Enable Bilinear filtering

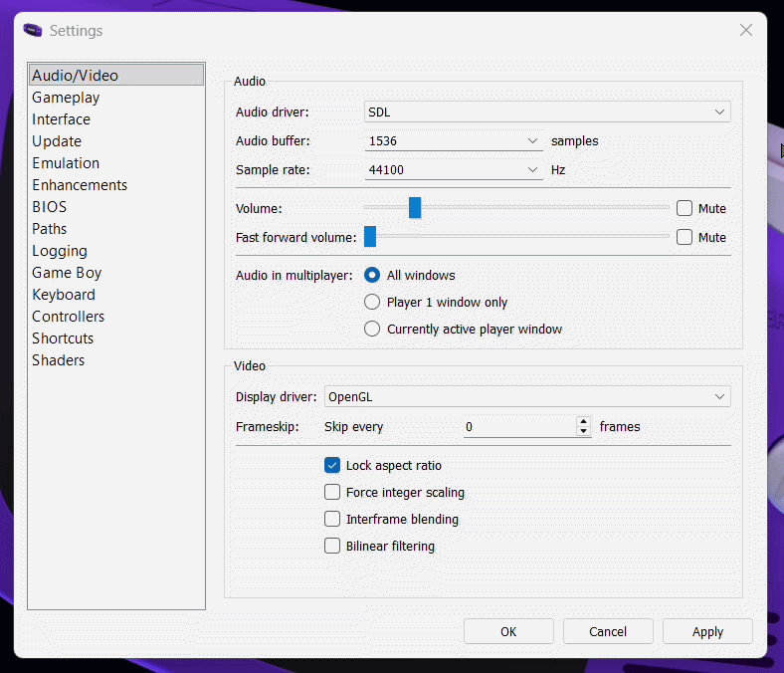click(332, 546)
